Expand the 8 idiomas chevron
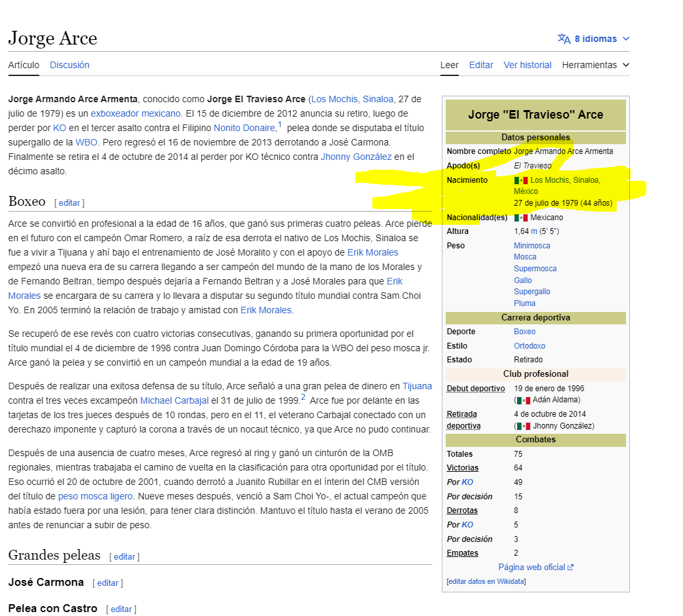Image resolution: width=683 pixels, height=616 pixels. coord(626,39)
